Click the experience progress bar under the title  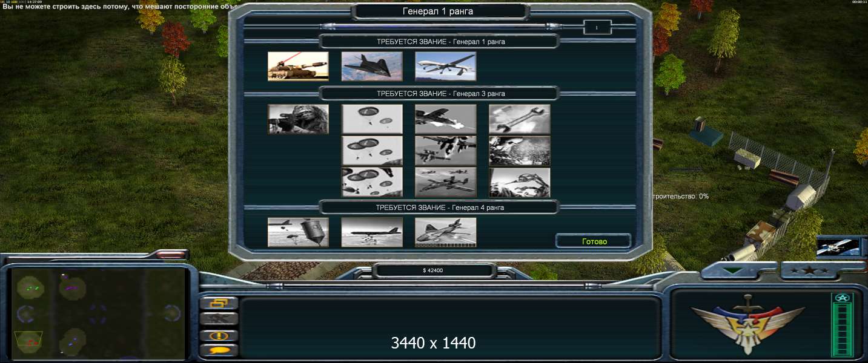(440, 26)
